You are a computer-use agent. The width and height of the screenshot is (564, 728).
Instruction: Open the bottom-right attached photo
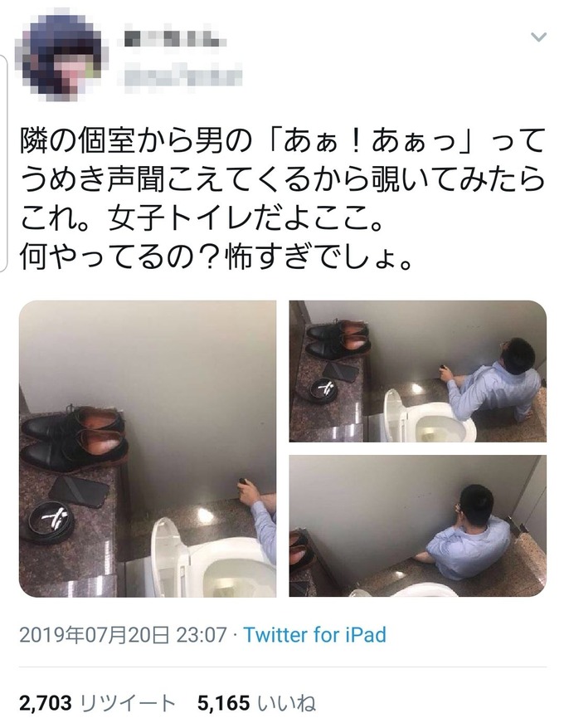click(x=418, y=526)
